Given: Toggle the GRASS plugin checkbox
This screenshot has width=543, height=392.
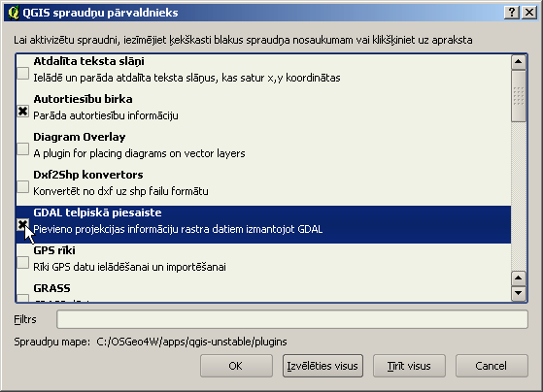Looking at the screenshot, I should pyautogui.click(x=23, y=298).
